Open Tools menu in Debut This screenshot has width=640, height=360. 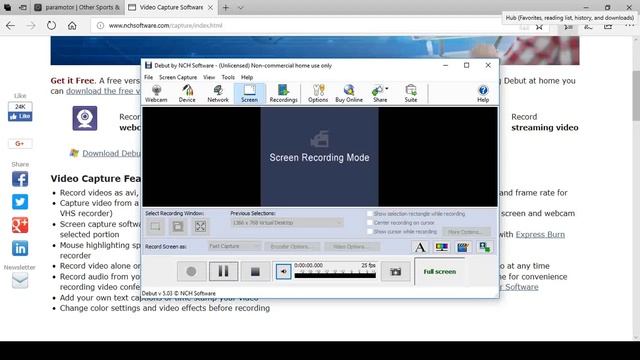[x=228, y=77]
